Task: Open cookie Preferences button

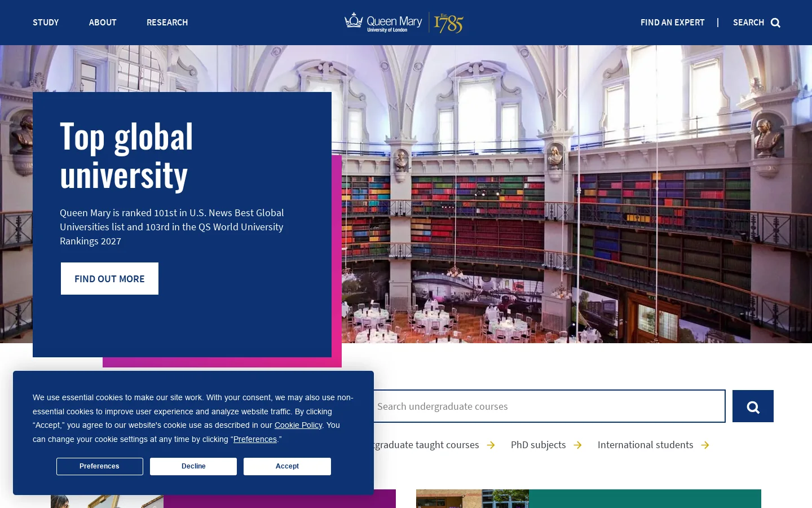Action: tap(99, 466)
